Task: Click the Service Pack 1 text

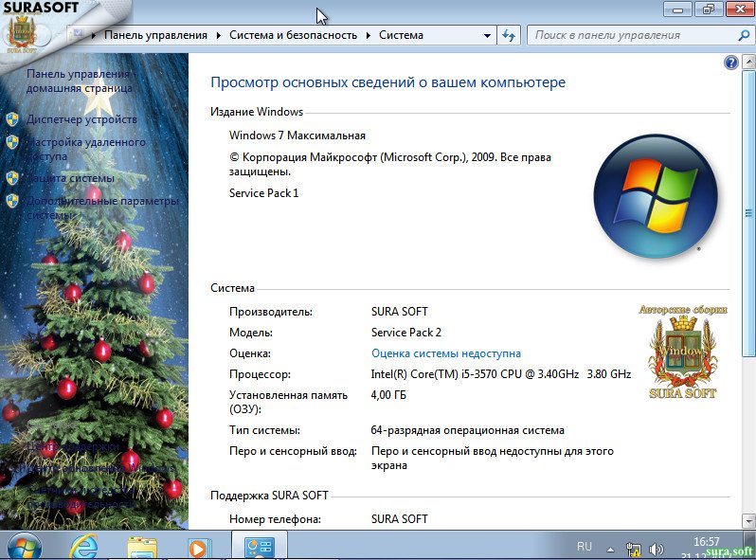Action: tap(263, 193)
